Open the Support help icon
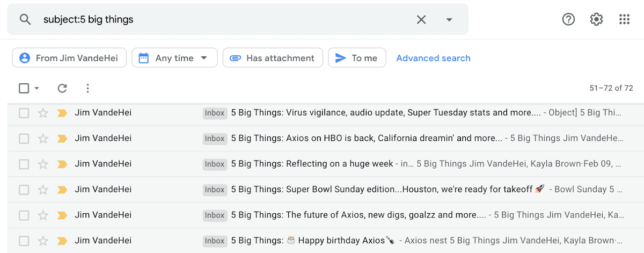The height and width of the screenshot is (253, 644). point(568,19)
